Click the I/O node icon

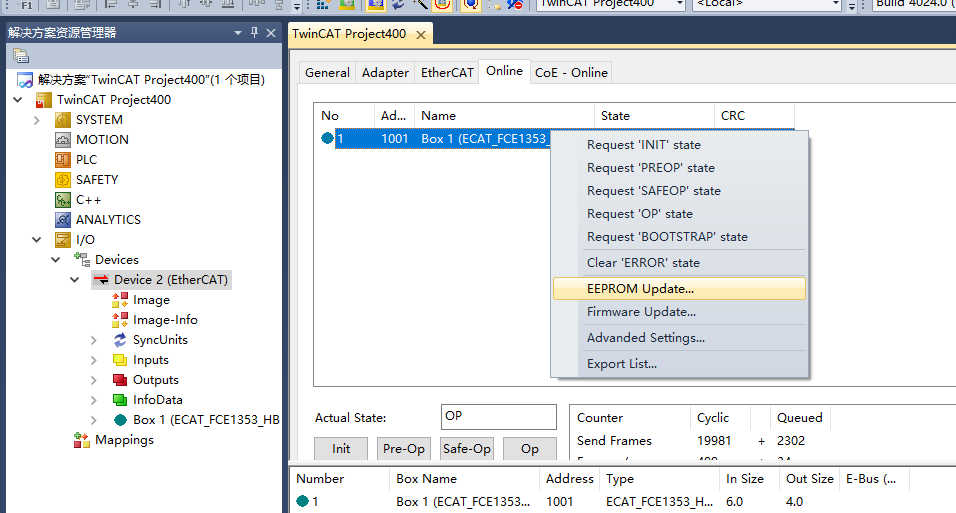(63, 240)
